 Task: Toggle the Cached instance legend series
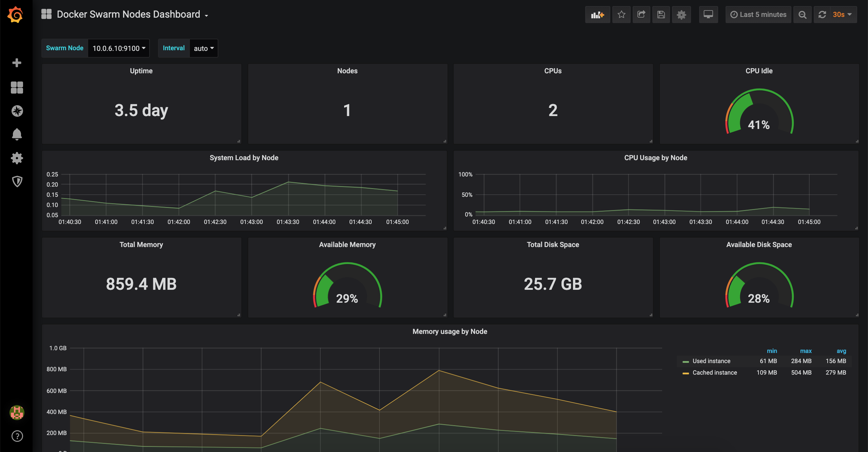(x=715, y=373)
